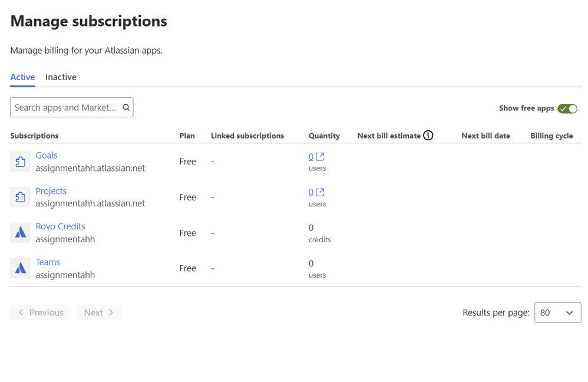Click the Results per page label
Screen dimensions: 588x382
495,313
